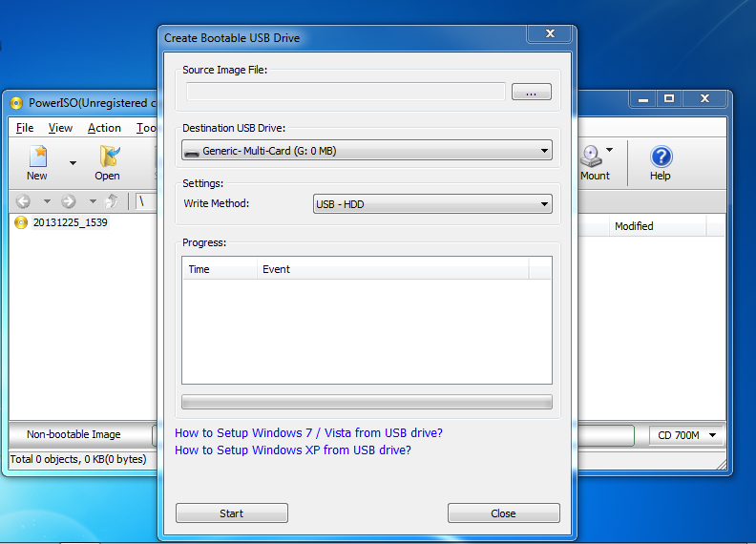Maximize the PowerISO window
This screenshot has height=544, width=756.
coord(669,99)
